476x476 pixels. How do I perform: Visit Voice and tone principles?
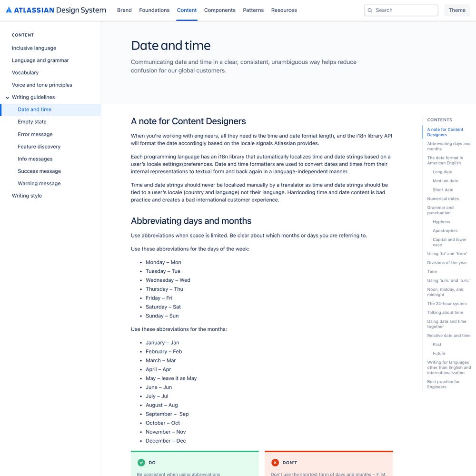[42, 85]
